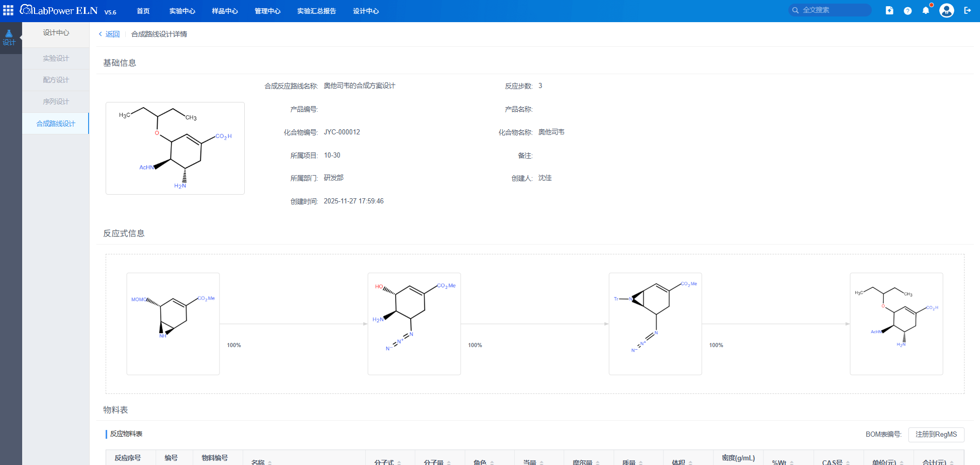The image size is (980, 465).
Task: Sort table by 分子量 column
Action: (x=449, y=462)
